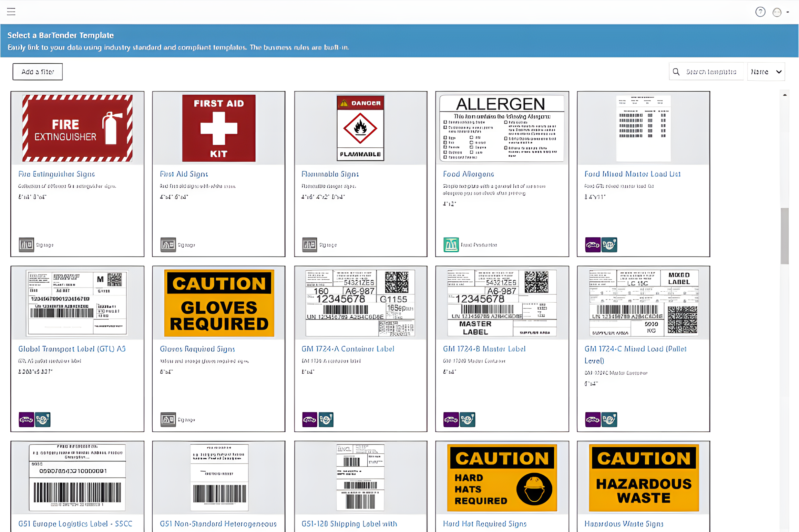799x532 pixels.
Task: Open the First Aid Signs link
Action: coord(184,174)
